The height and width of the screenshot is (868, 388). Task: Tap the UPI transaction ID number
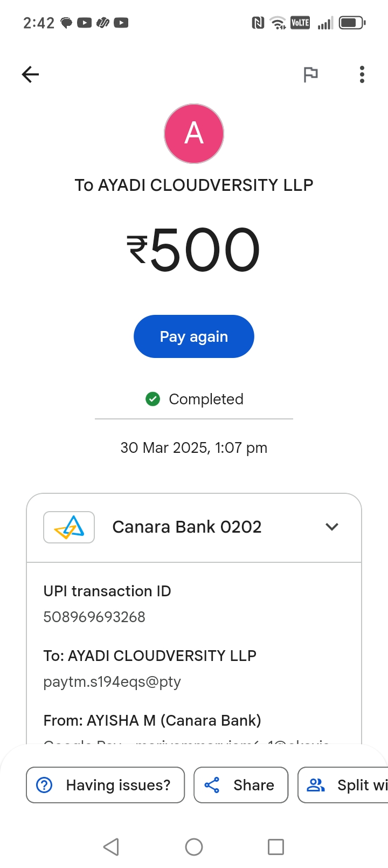[94, 617]
